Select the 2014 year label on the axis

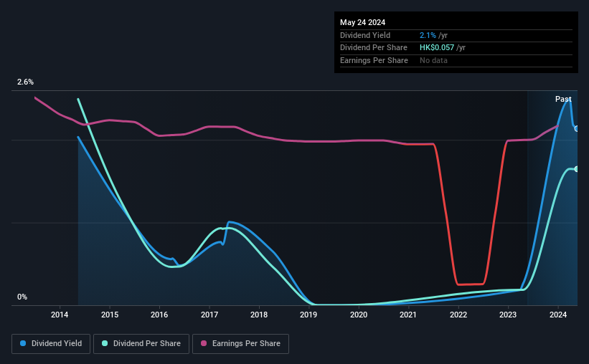pyautogui.click(x=60, y=315)
